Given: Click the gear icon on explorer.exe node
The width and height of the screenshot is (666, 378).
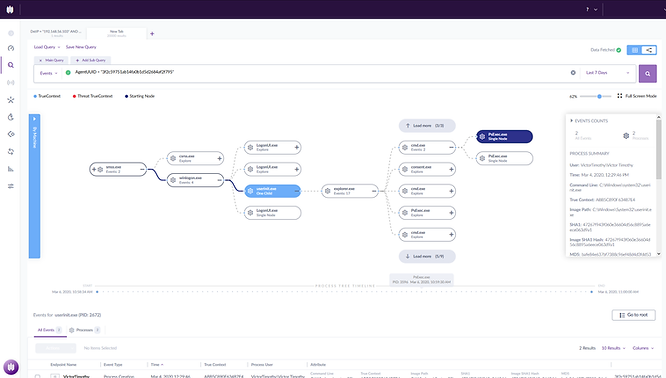Looking at the screenshot, I should tap(327, 191).
